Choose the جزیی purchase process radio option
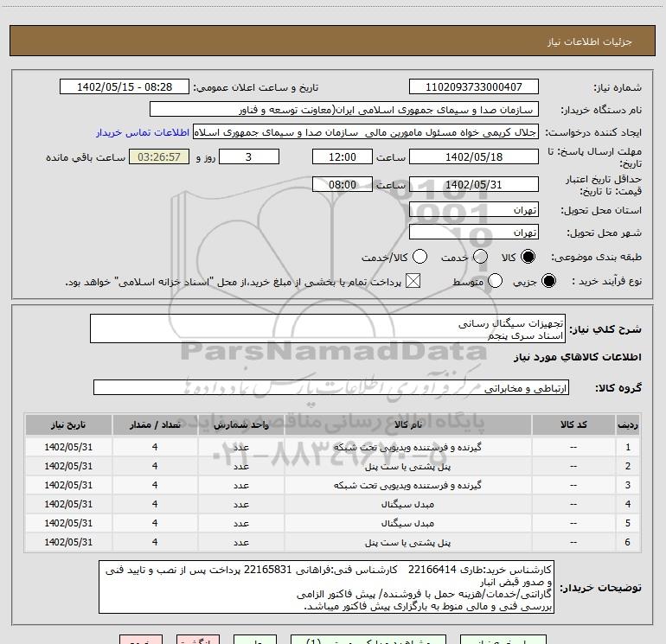 [x=548, y=281]
